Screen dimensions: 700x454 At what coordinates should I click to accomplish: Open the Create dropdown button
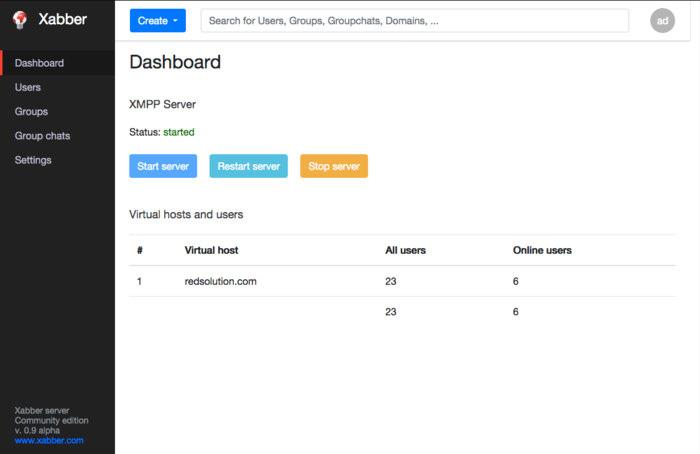(x=158, y=21)
